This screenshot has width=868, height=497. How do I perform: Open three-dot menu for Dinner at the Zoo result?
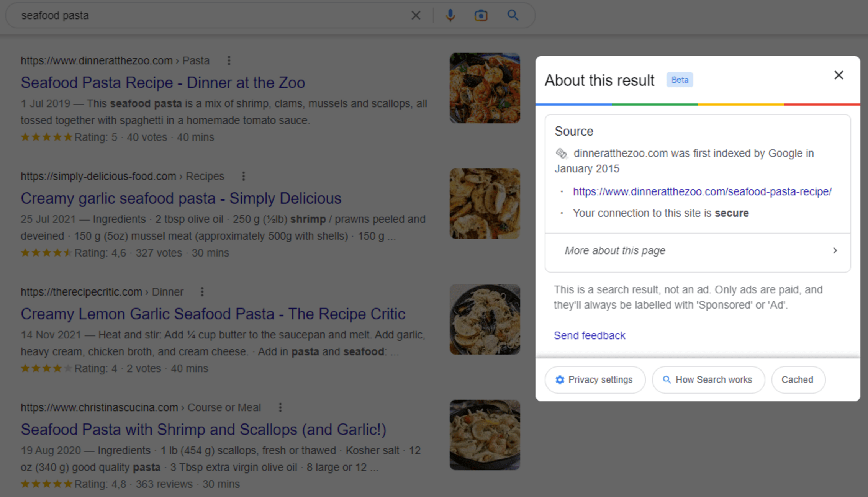click(x=229, y=60)
